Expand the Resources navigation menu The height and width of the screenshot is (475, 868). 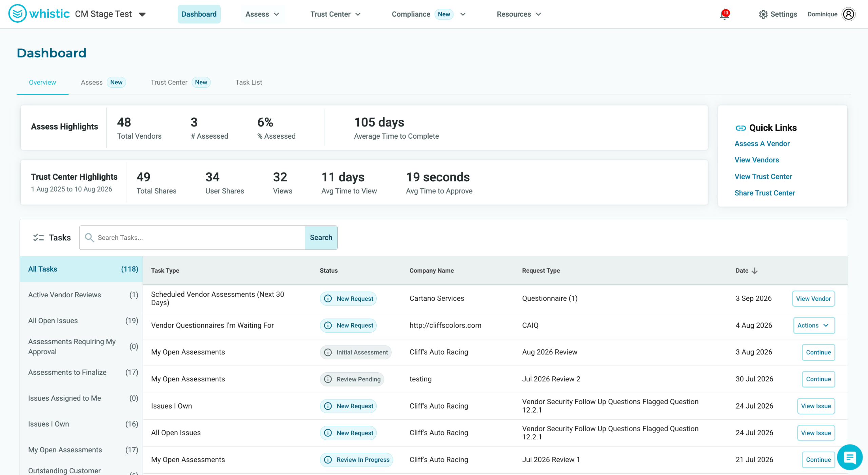(x=519, y=14)
